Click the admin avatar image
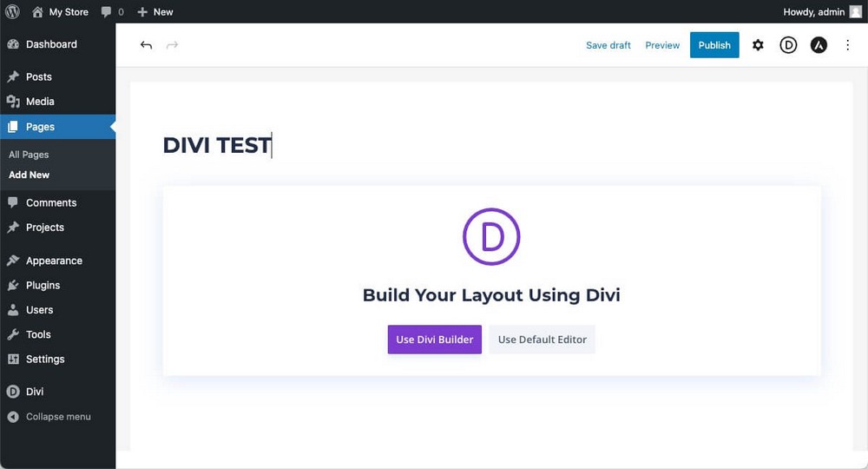The width and height of the screenshot is (868, 469). point(856,11)
